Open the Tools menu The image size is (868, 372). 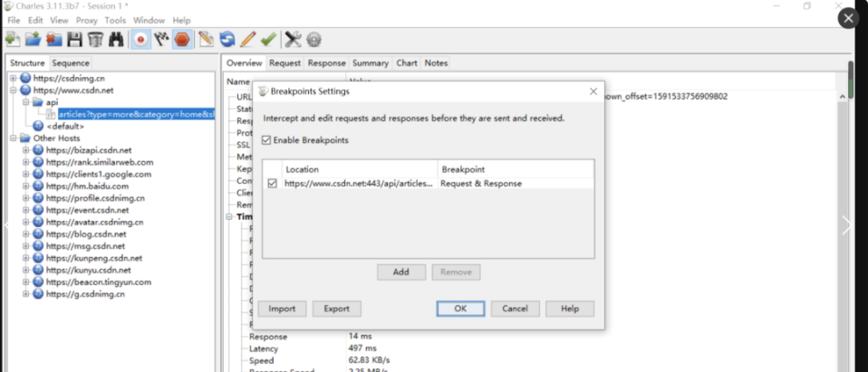click(x=116, y=21)
